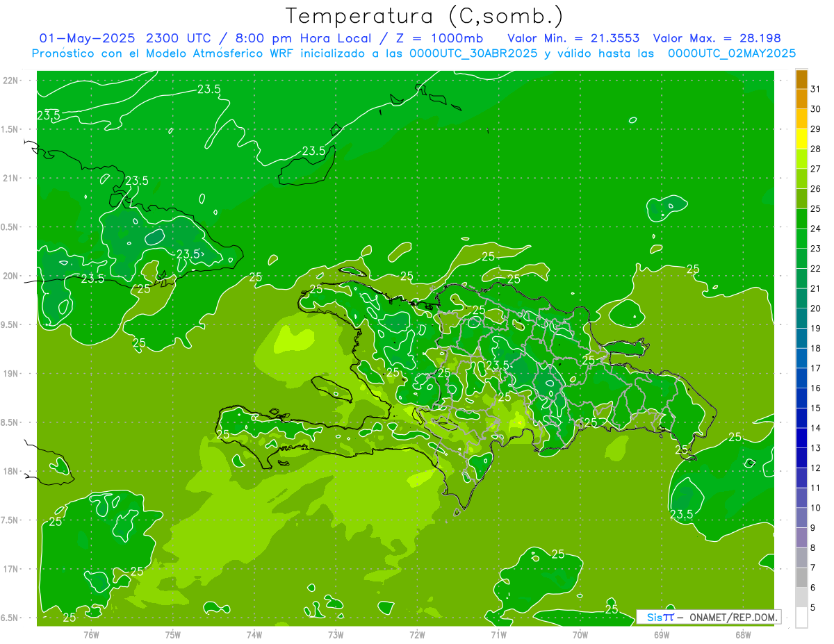This screenshot has width=834, height=644.
Task: Click the colorbar label '30'
Action: coord(815,109)
